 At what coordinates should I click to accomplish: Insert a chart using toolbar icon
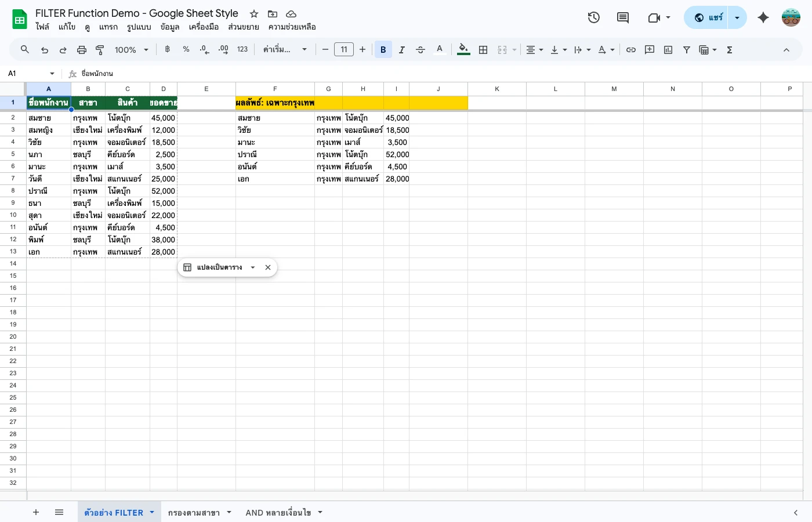pos(668,50)
